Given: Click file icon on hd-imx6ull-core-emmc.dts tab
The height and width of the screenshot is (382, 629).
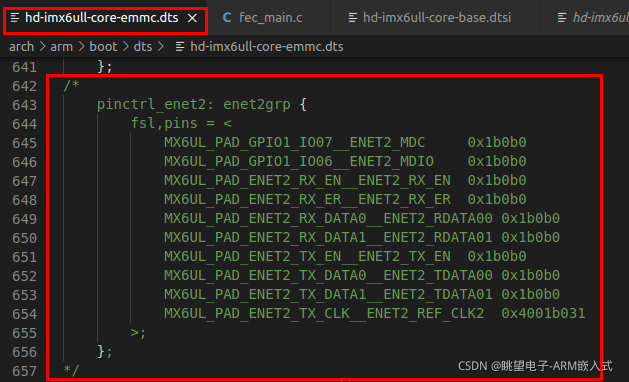Looking at the screenshot, I should coord(15,18).
